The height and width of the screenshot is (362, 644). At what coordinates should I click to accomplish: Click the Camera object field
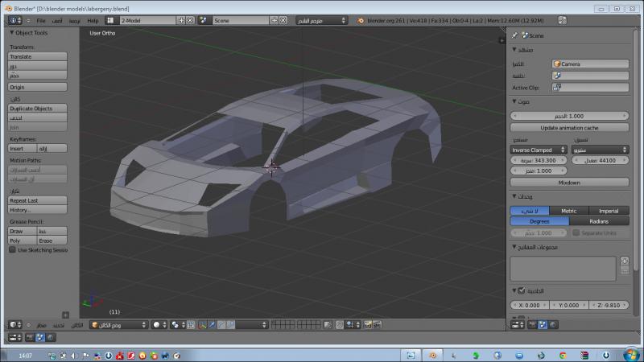[590, 64]
